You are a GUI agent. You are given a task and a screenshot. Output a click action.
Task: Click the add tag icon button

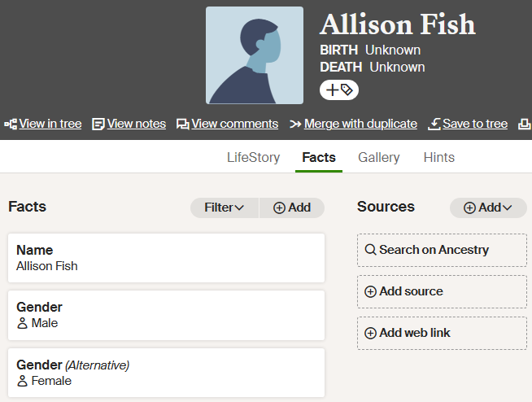pos(339,90)
